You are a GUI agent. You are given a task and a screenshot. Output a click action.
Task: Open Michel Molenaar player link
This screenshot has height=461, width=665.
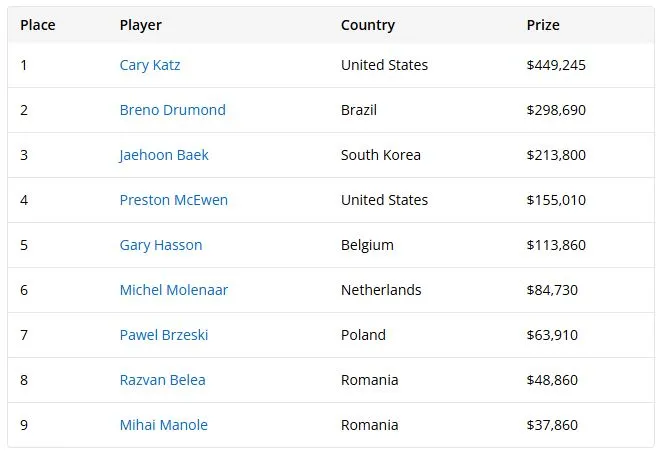coord(174,290)
